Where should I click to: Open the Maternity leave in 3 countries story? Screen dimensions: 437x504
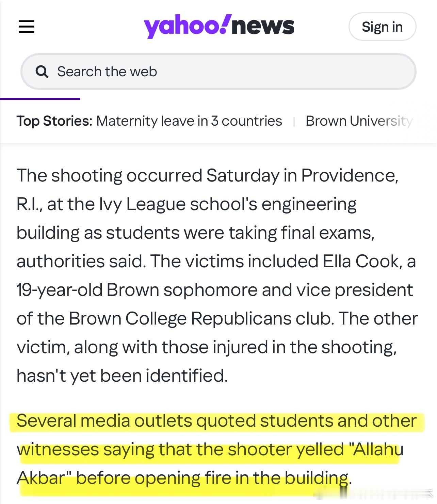[189, 121]
